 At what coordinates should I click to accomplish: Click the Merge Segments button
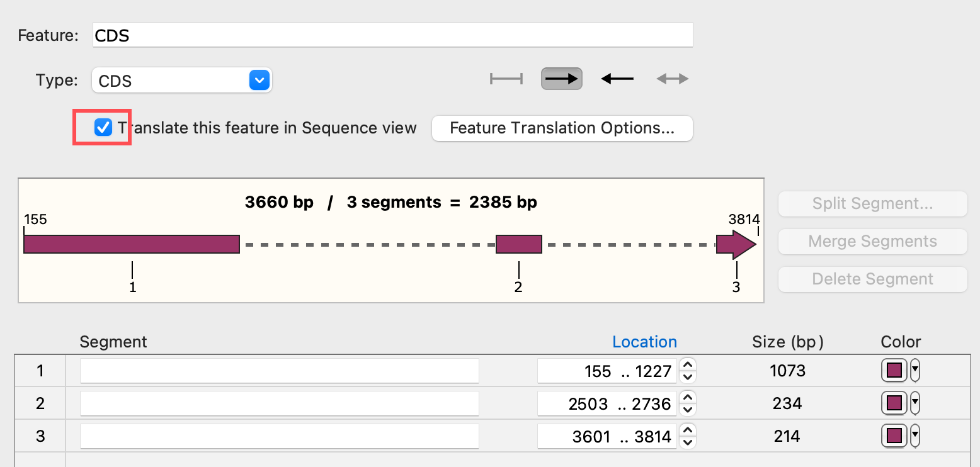tap(872, 242)
